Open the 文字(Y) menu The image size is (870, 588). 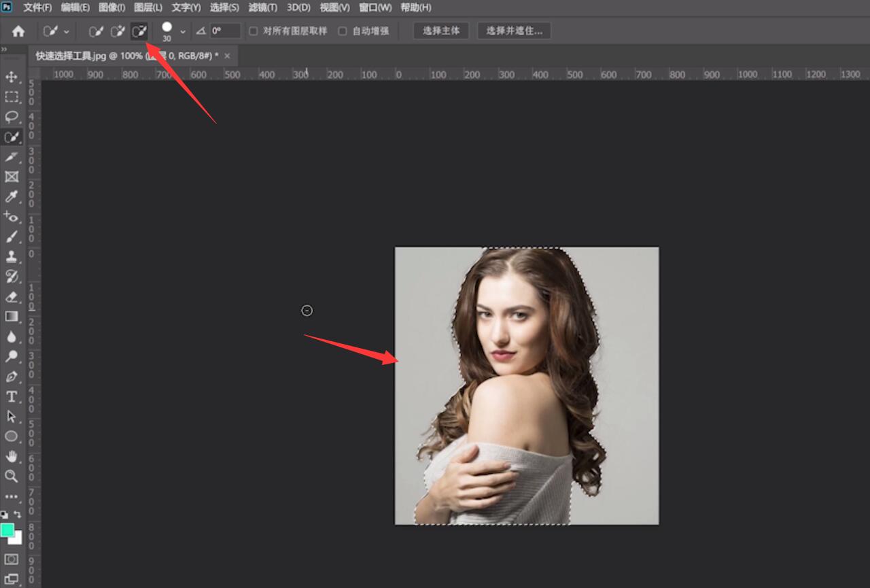click(x=186, y=7)
